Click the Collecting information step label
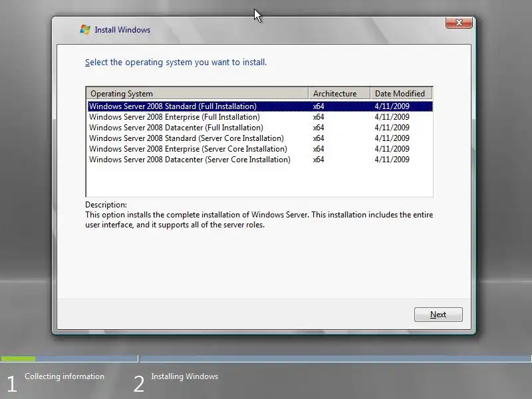532x399 pixels. pyautogui.click(x=65, y=376)
